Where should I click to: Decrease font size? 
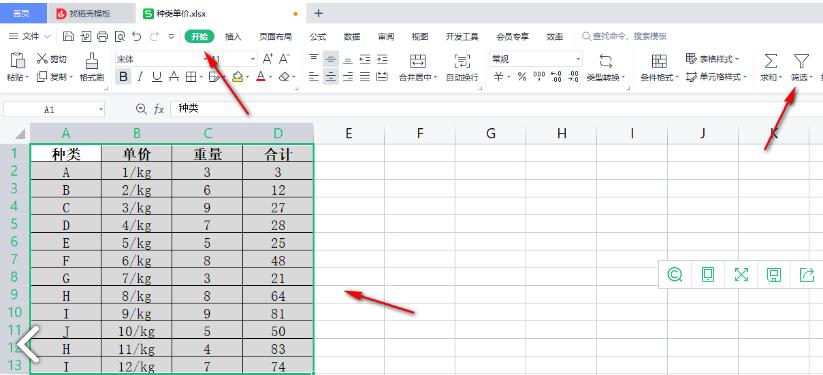click(284, 59)
